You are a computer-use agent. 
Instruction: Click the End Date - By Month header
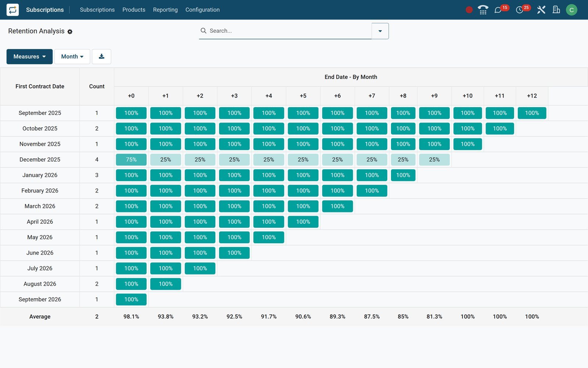coord(351,77)
